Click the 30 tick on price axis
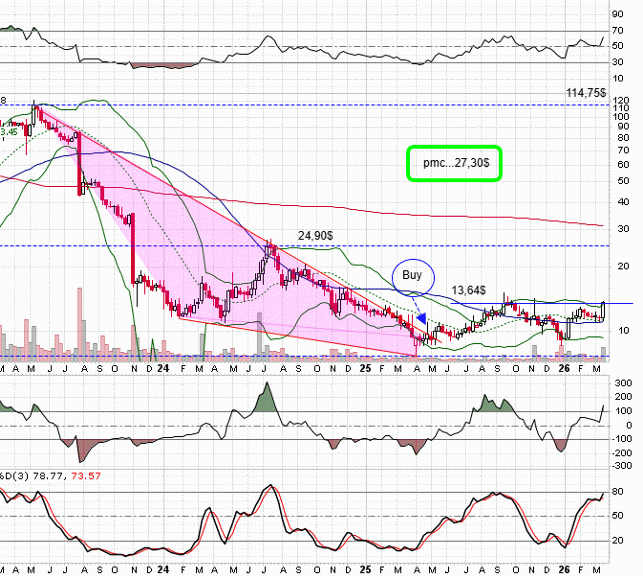The height and width of the screenshot is (576, 643). [x=620, y=228]
